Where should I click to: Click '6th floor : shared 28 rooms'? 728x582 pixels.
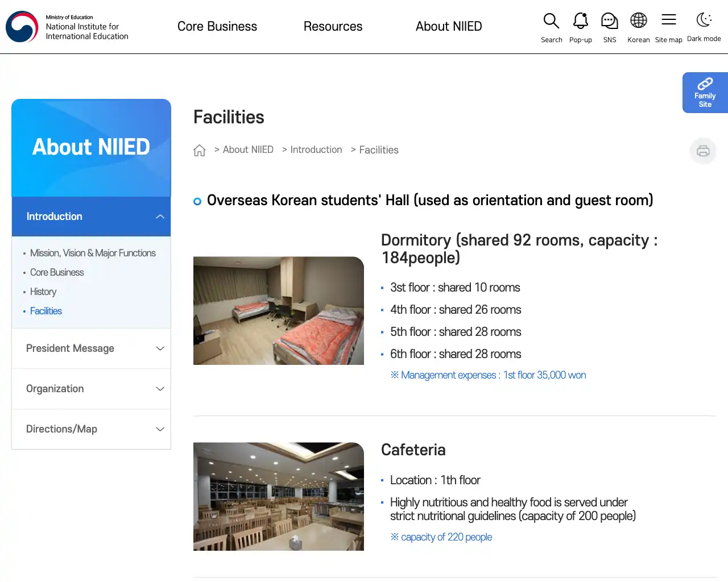pyautogui.click(x=456, y=354)
